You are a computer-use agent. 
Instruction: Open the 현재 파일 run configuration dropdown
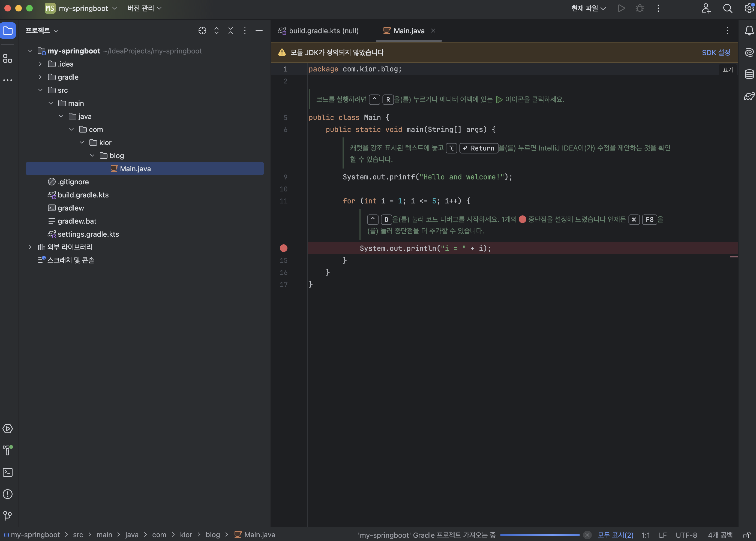tap(588, 8)
